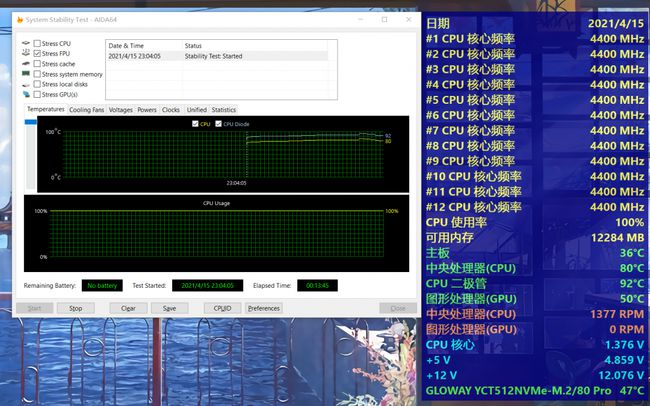Image resolution: width=650 pixels, height=406 pixels.
Task: Click the green RAM icon beside Stress system memory
Action: coord(26,74)
